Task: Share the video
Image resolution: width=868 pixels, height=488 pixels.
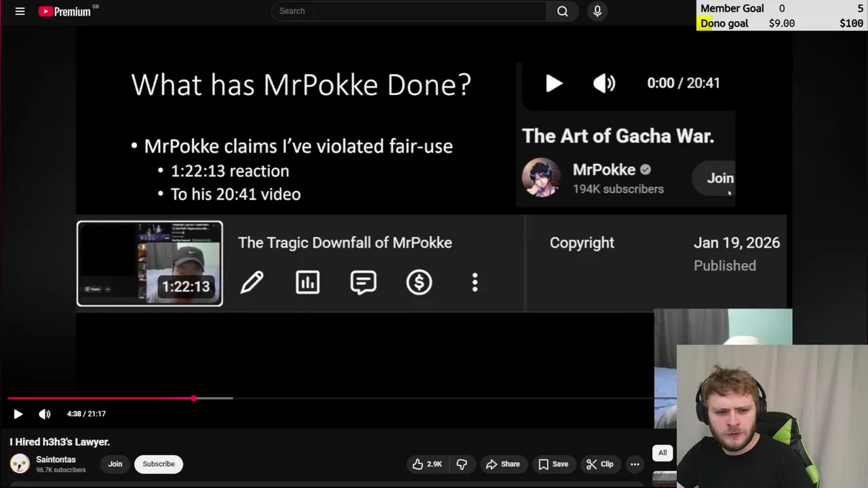Action: click(502, 464)
